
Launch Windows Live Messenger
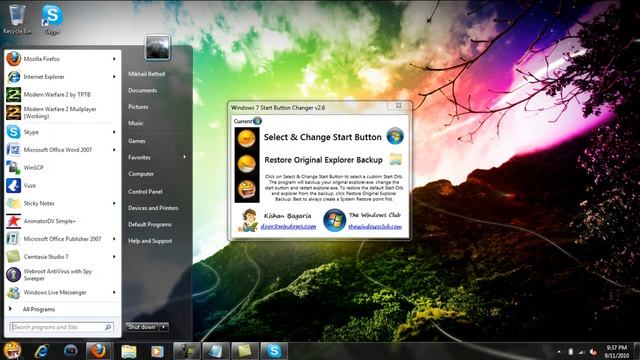pos(62,292)
